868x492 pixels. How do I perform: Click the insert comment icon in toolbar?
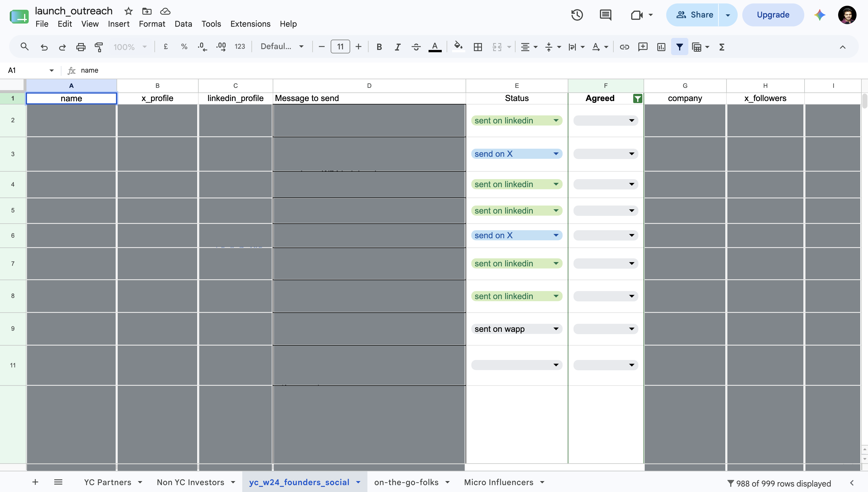coord(643,47)
